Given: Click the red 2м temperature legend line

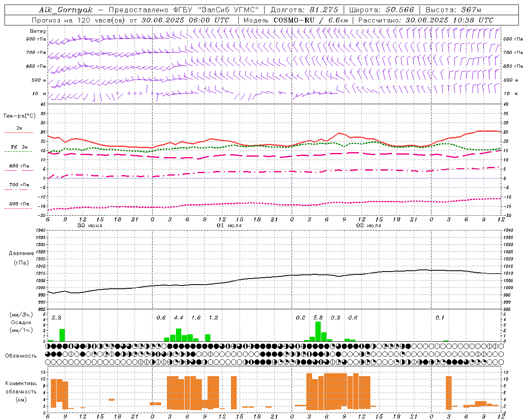Looking at the screenshot, I should pyautogui.click(x=19, y=132).
